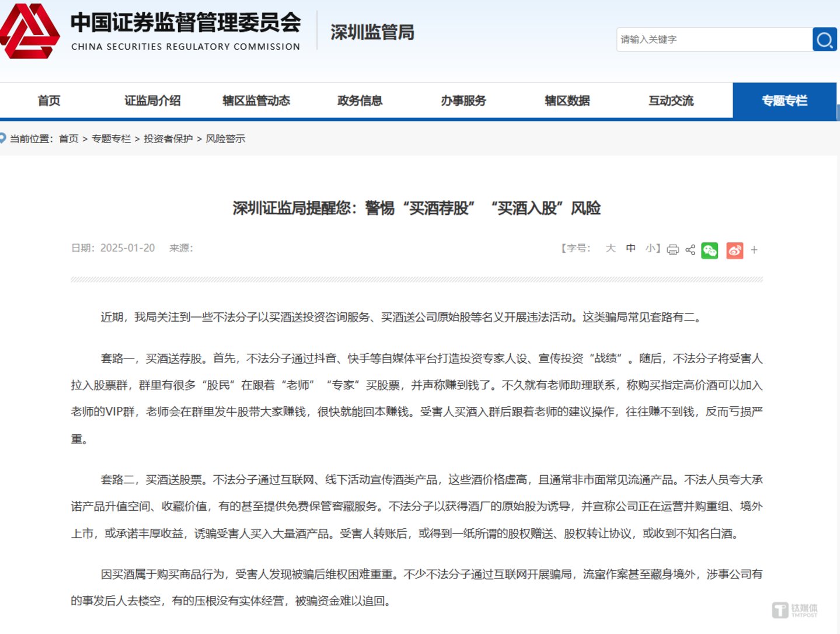Click the location pin icon in breadcrumb

(x=3, y=138)
